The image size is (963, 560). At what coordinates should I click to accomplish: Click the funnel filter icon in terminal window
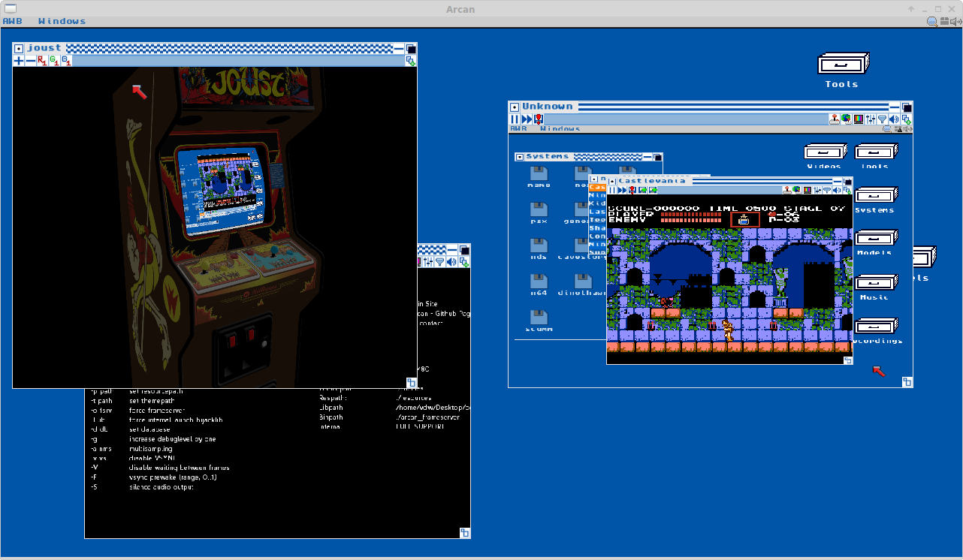(x=441, y=261)
